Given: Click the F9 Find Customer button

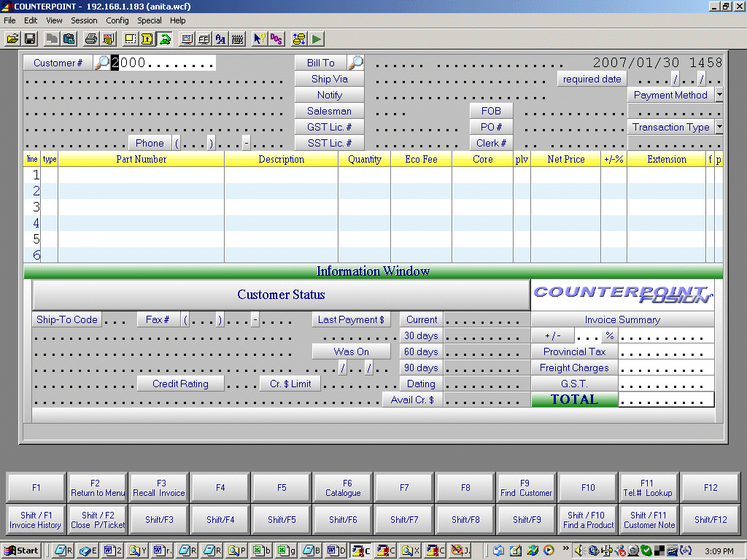Looking at the screenshot, I should 527,488.
